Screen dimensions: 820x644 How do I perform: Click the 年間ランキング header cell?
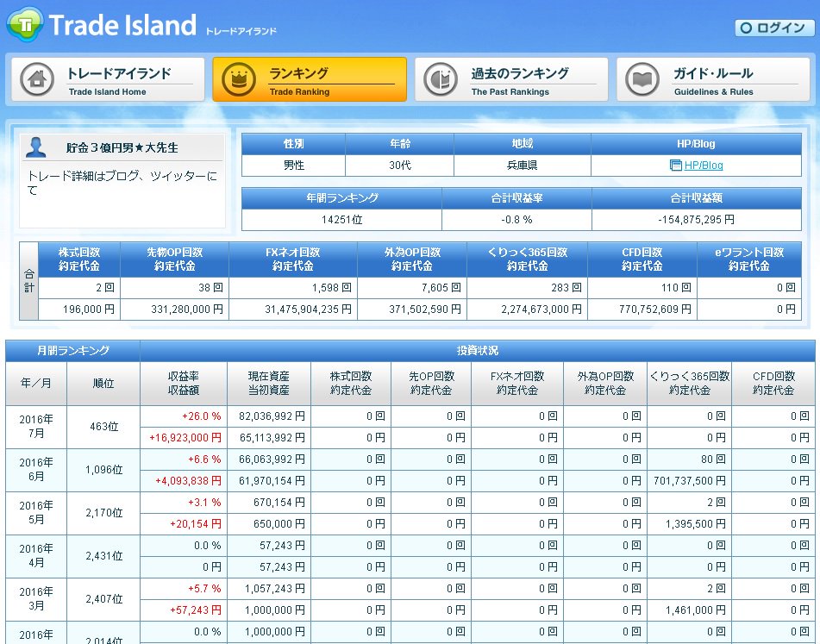pos(342,198)
